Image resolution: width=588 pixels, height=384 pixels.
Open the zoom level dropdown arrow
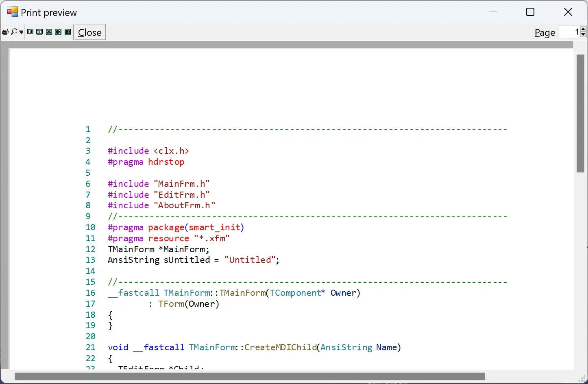coord(21,32)
